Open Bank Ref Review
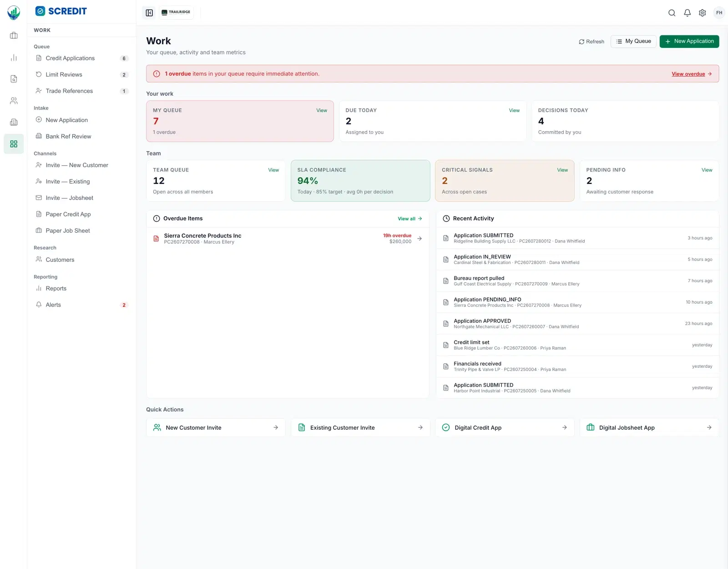 click(82, 137)
